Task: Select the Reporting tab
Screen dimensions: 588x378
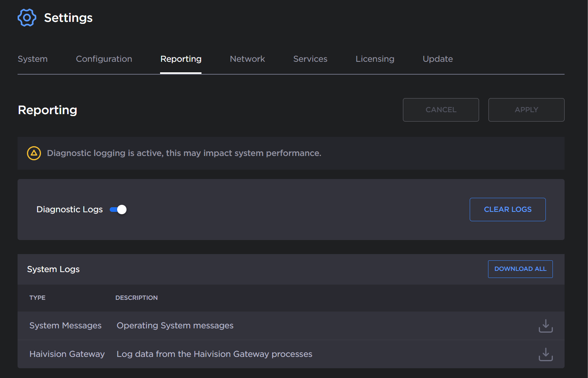Action: pos(181,59)
